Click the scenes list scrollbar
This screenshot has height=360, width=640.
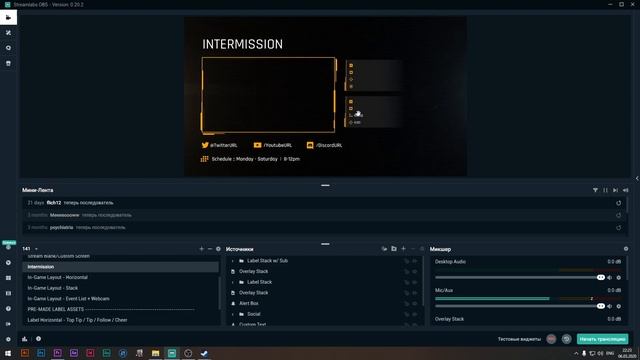click(x=221, y=293)
